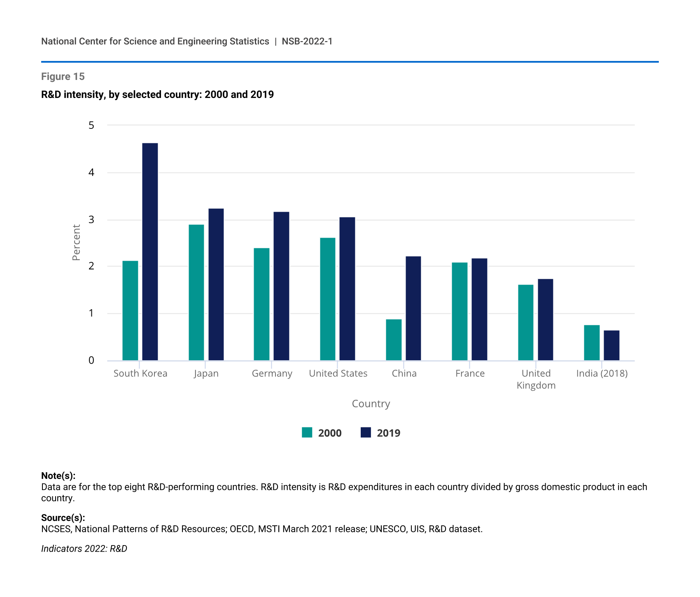Click South Korea's 2019 bar
This screenshot has height=597, width=700.
click(x=150, y=252)
